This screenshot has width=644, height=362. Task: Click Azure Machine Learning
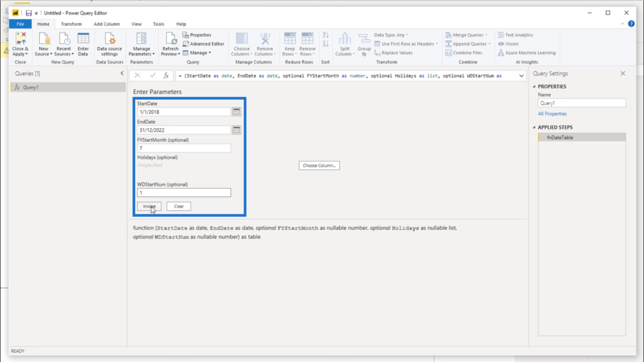coord(527,53)
